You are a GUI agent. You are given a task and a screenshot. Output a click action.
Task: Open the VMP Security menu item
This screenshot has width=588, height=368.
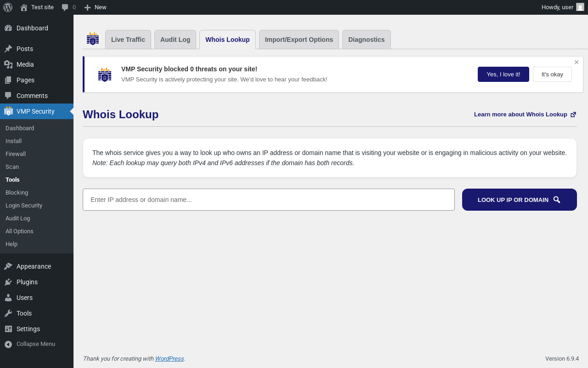point(37,111)
